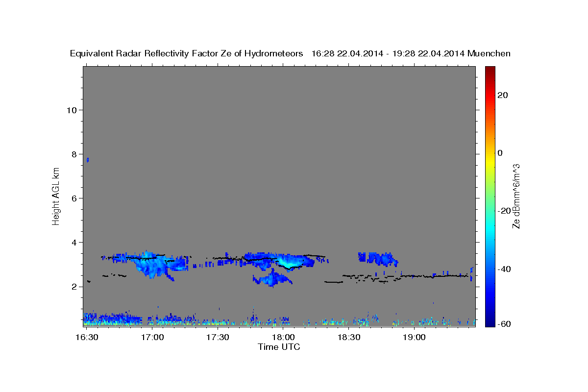The width and height of the screenshot is (588, 392).
Task: Click the '16:30' time tick label
Action: [x=87, y=338]
